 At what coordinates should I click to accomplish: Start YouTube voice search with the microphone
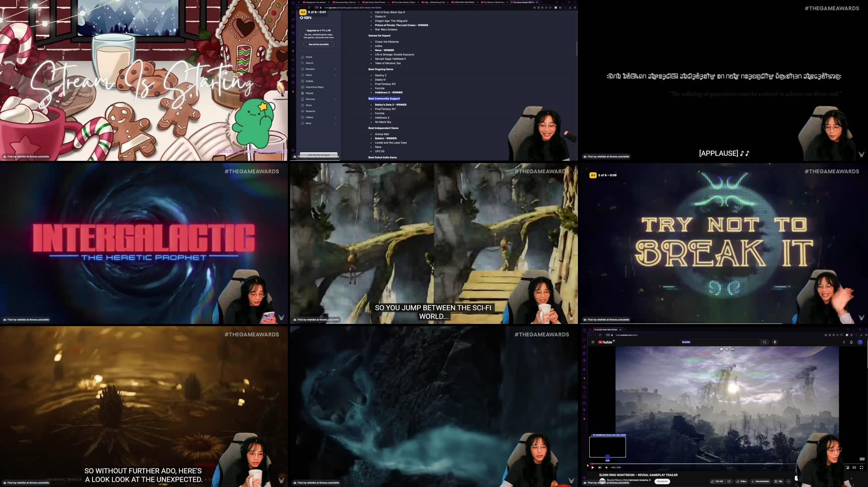[775, 342]
